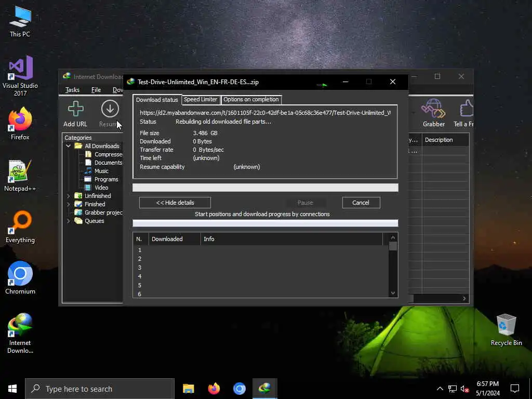This screenshot has height=399, width=532.
Task: Expand Queues category
Action: (68, 221)
